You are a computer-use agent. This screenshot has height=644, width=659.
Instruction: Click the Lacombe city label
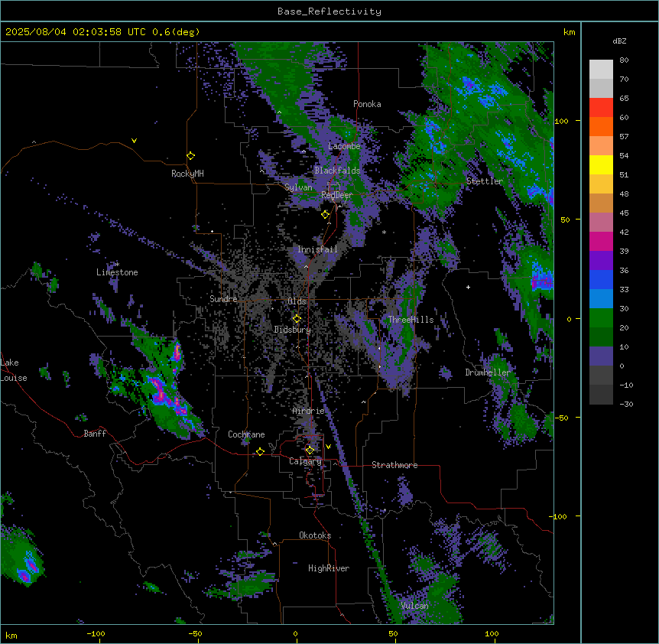[x=344, y=146]
